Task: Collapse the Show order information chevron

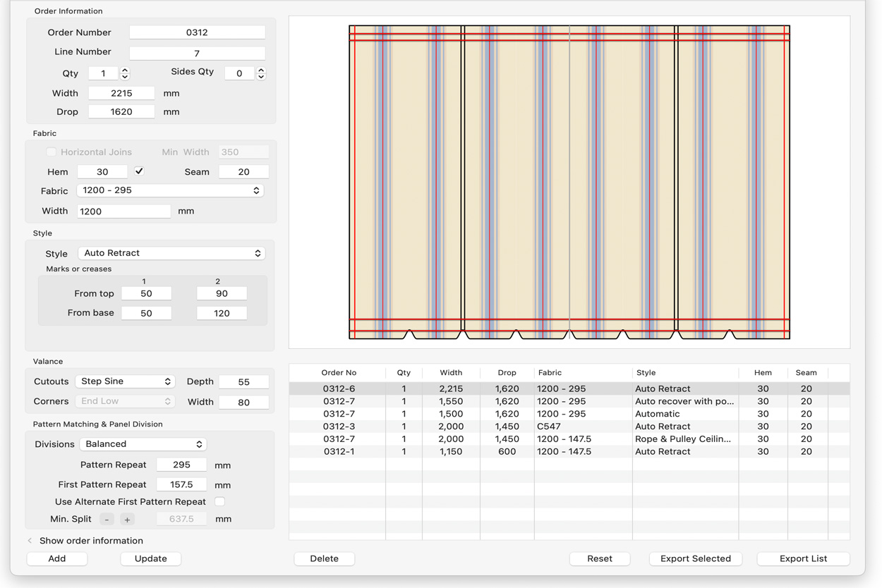Action: [30, 541]
